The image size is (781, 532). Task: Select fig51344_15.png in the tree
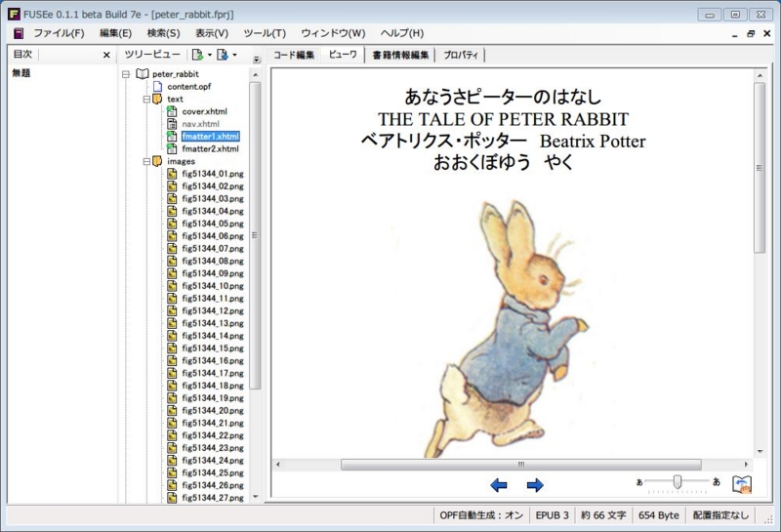click(x=213, y=348)
